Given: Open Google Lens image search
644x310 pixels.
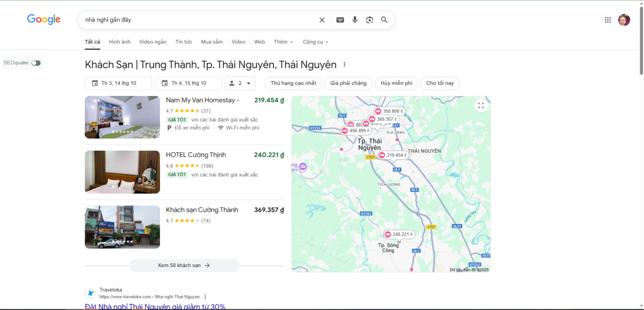Looking at the screenshot, I should point(369,20).
